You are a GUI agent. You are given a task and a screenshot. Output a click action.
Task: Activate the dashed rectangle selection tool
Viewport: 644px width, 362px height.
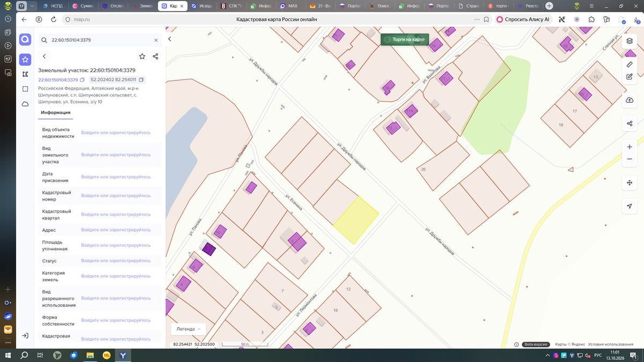(25, 89)
